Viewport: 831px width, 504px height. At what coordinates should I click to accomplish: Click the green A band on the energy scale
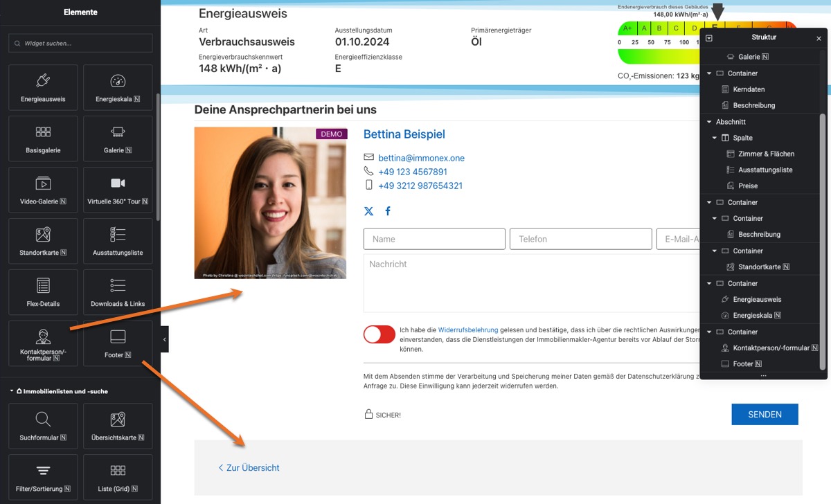[643, 28]
